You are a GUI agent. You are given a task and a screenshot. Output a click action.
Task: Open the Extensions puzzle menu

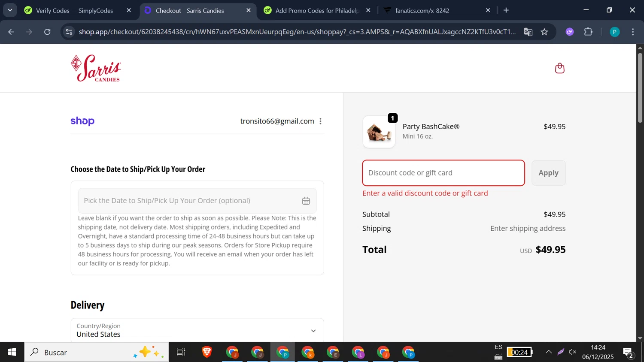click(588, 32)
